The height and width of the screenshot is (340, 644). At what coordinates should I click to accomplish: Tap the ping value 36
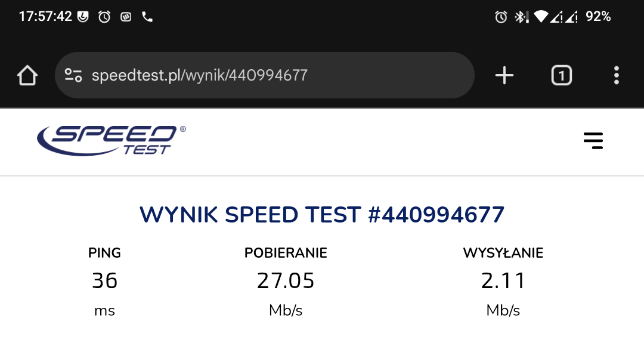[x=104, y=280]
